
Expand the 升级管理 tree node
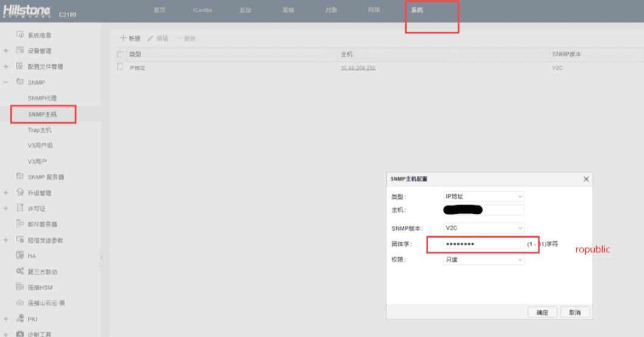5,192
